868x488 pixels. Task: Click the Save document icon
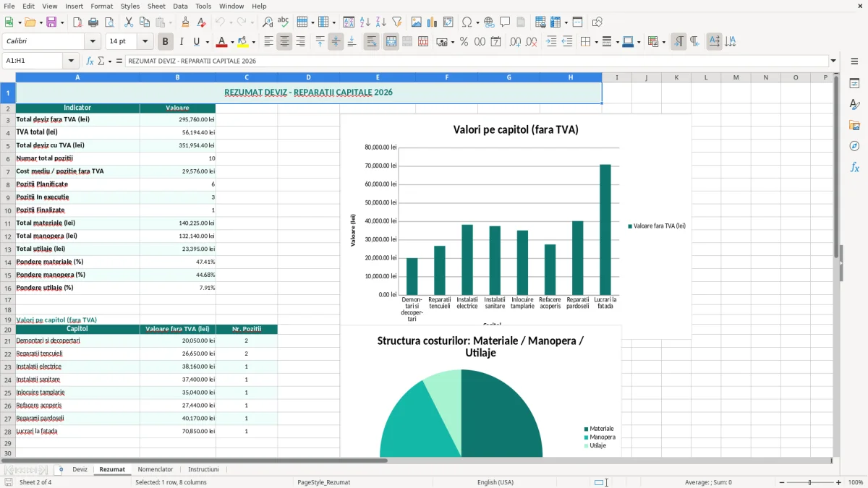click(51, 22)
